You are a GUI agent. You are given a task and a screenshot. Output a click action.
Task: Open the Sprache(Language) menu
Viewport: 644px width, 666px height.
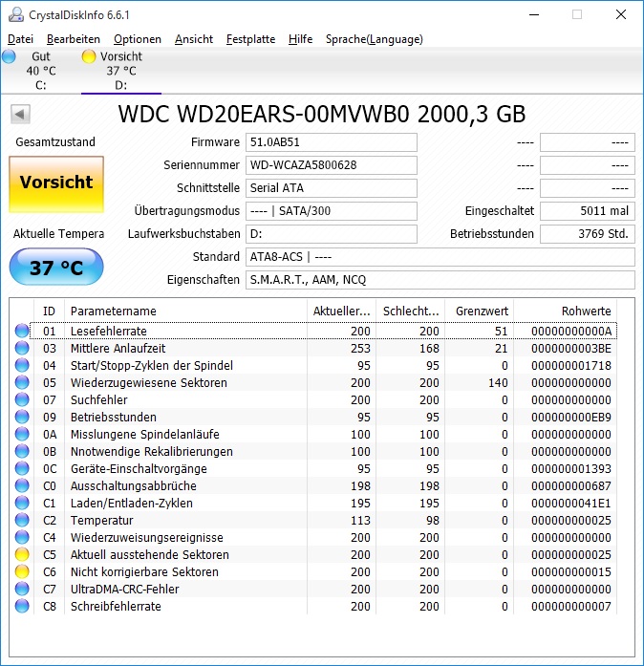(x=375, y=39)
